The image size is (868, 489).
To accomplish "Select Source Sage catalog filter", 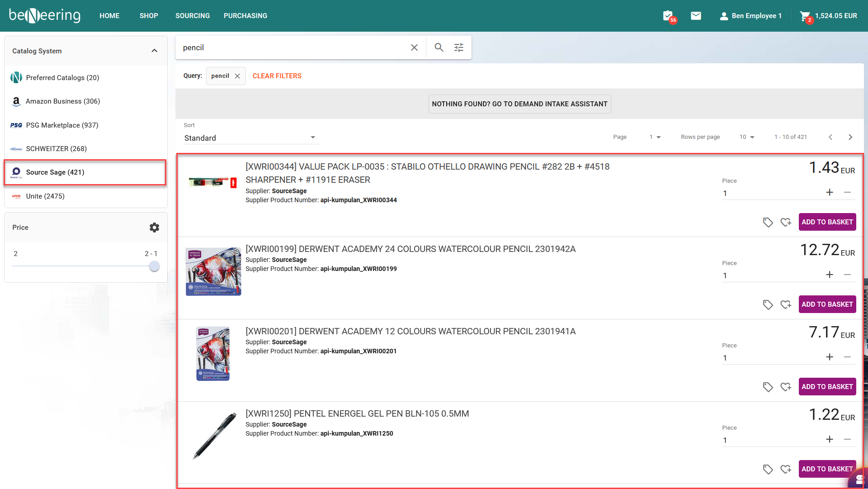I will point(55,172).
